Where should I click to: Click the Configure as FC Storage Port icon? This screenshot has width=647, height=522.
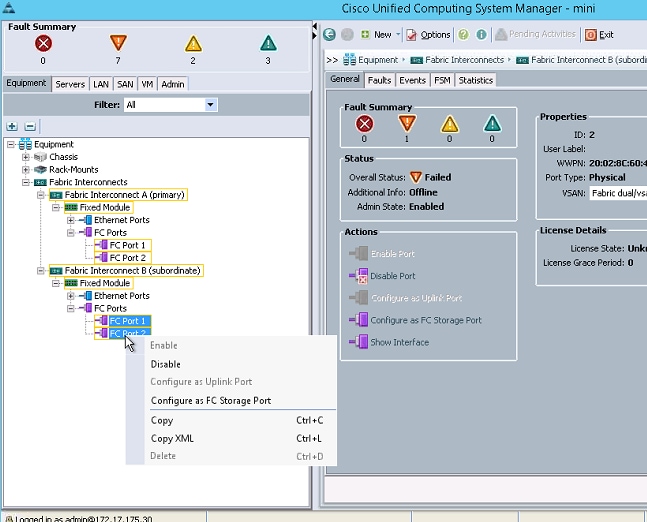(358, 320)
